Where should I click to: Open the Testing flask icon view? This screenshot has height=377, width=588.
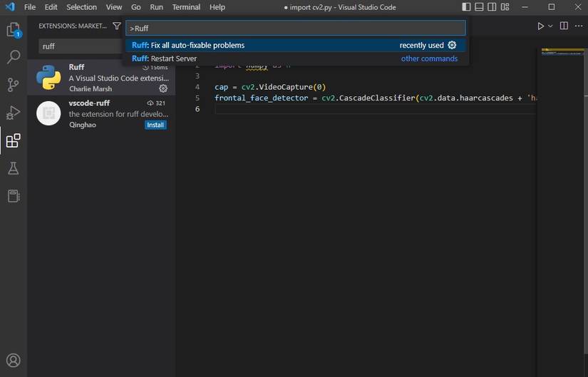point(13,168)
